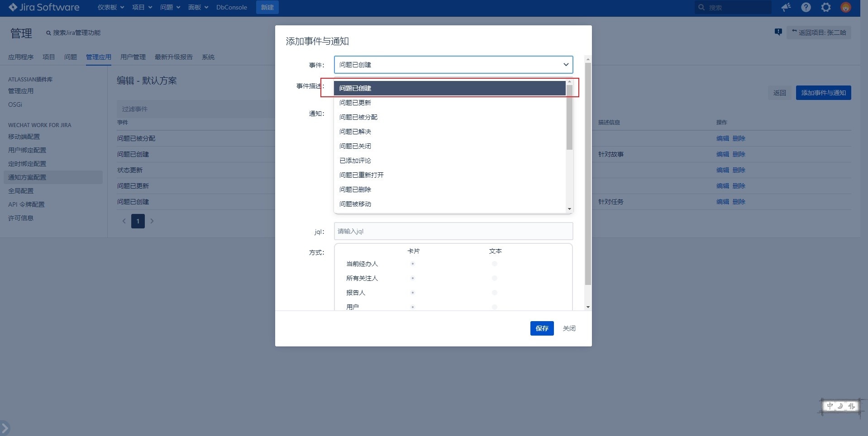Select card radio for 当前经办人

[x=413, y=264]
